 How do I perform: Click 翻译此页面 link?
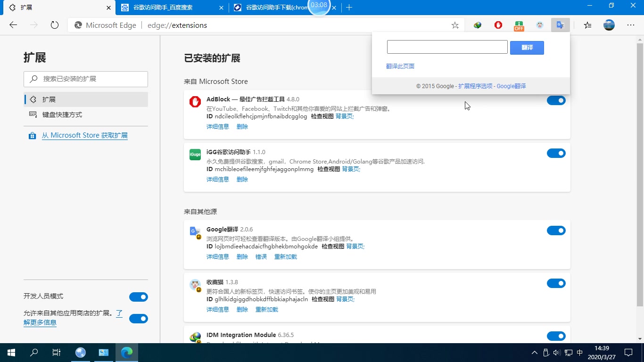click(400, 66)
